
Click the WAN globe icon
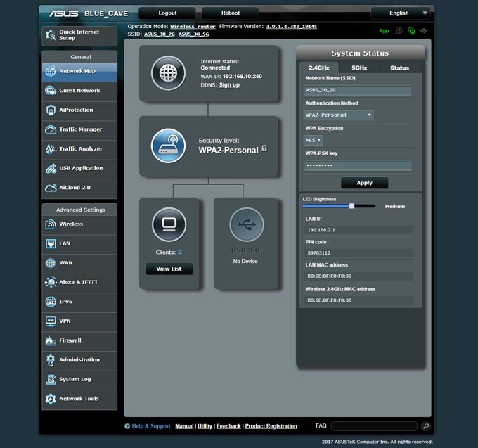[x=51, y=263]
